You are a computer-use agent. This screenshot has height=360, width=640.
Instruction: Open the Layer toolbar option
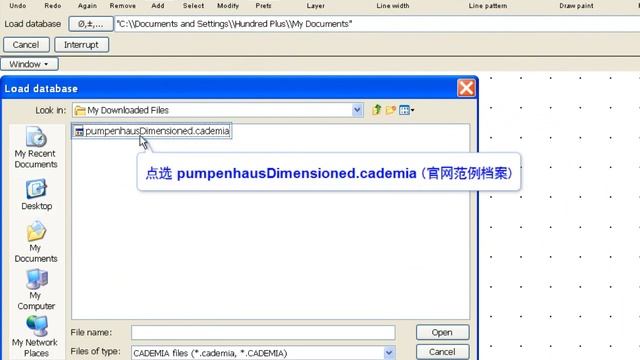316,6
